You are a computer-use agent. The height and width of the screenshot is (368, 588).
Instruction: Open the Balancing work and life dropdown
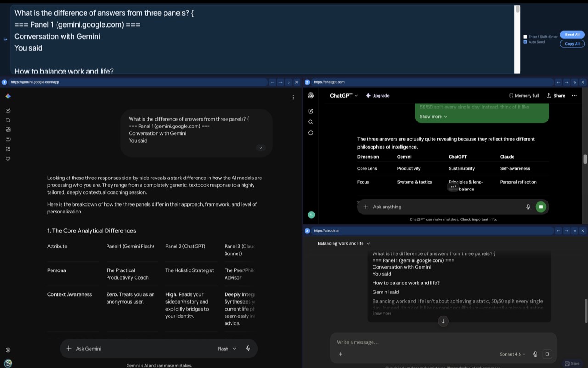(344, 243)
